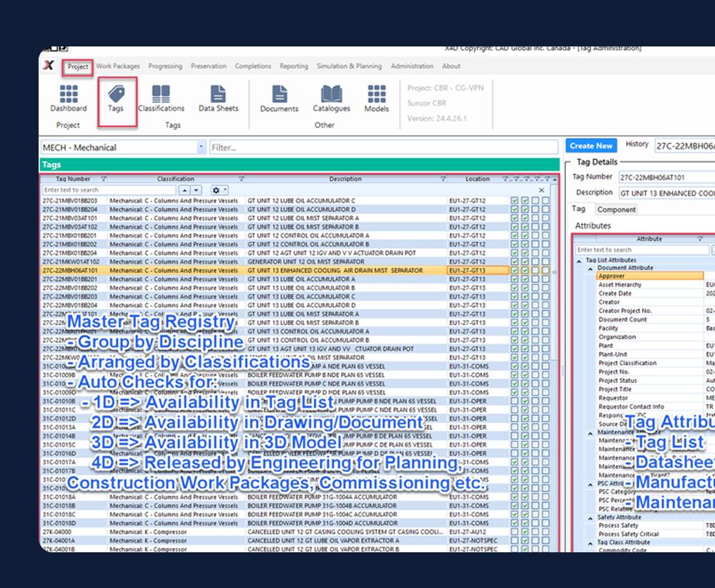Screen dimensions: 715x588
Task: Open the Reporting menu tab
Action: point(294,66)
